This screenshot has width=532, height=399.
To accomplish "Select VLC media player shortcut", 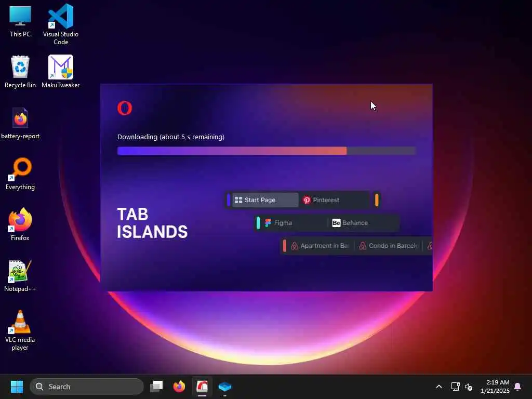I will (x=20, y=330).
